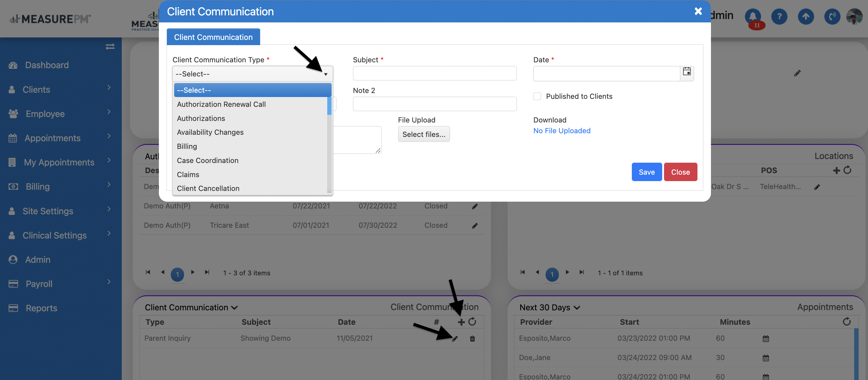Viewport: 868px width, 380px height.
Task: Delete the Parent Inquiry communication row
Action: click(472, 339)
